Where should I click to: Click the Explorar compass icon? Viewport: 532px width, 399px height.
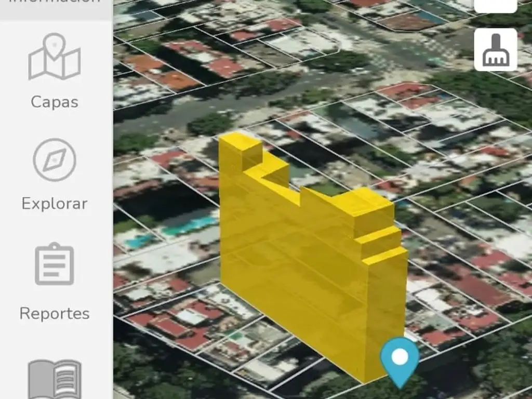(x=55, y=159)
